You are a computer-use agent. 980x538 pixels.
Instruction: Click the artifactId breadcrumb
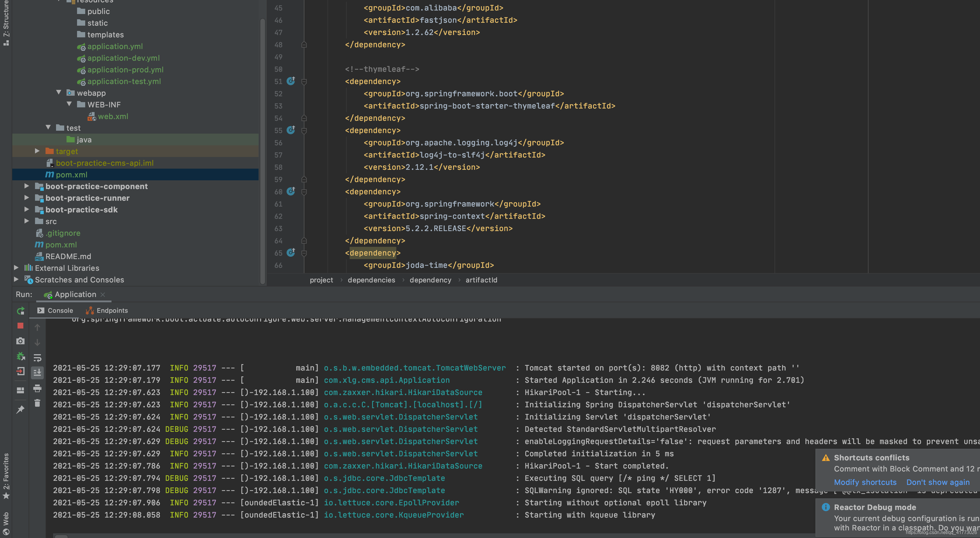pyautogui.click(x=481, y=280)
